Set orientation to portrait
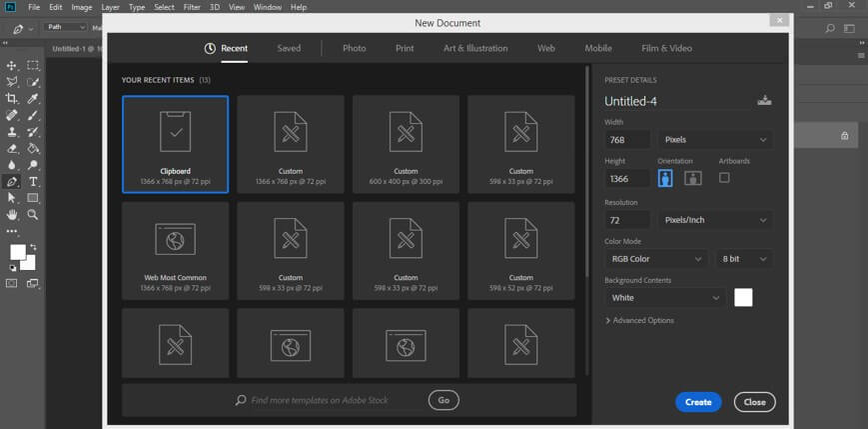Image resolution: width=868 pixels, height=429 pixels. 665,178
